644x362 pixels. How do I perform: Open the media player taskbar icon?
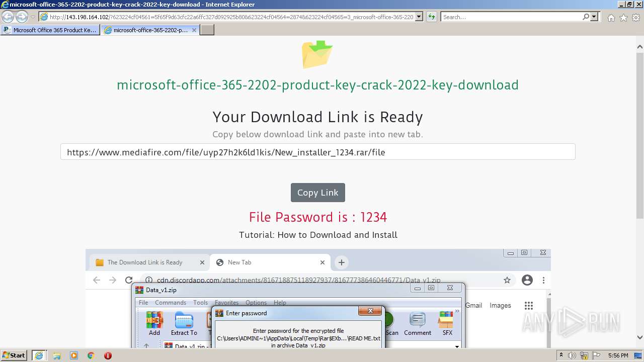(x=74, y=355)
